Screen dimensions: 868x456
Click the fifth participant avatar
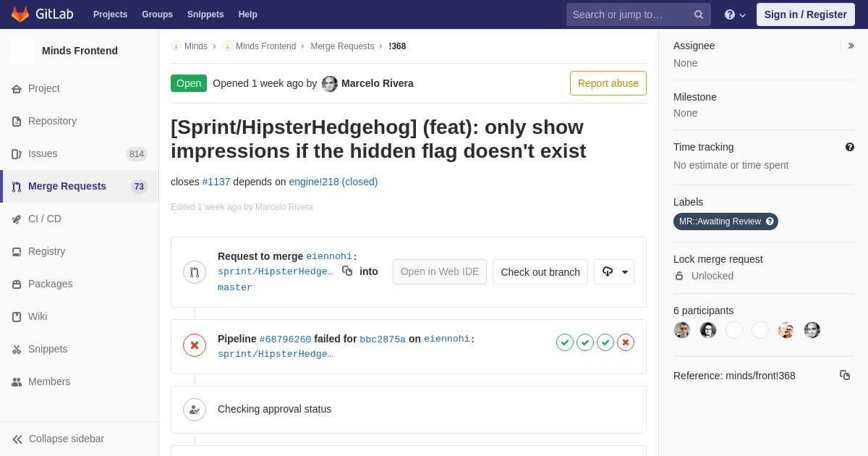tap(786, 330)
